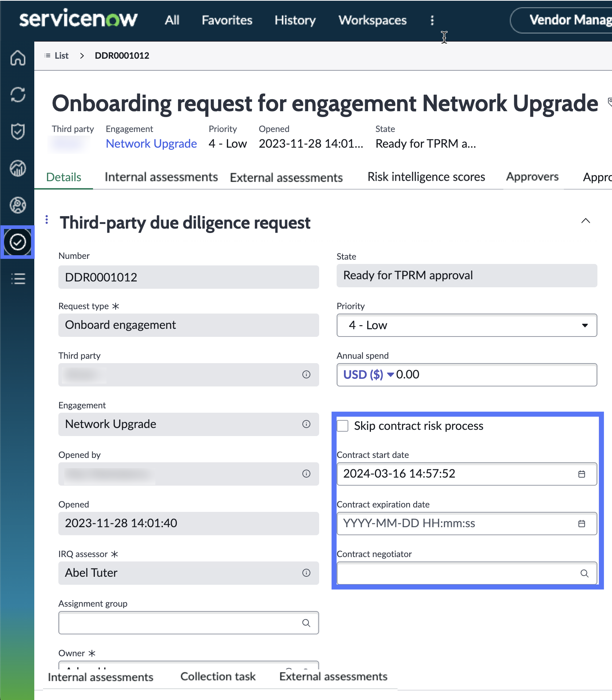Open the USD currency selector
The image size is (612, 700).
tap(368, 375)
